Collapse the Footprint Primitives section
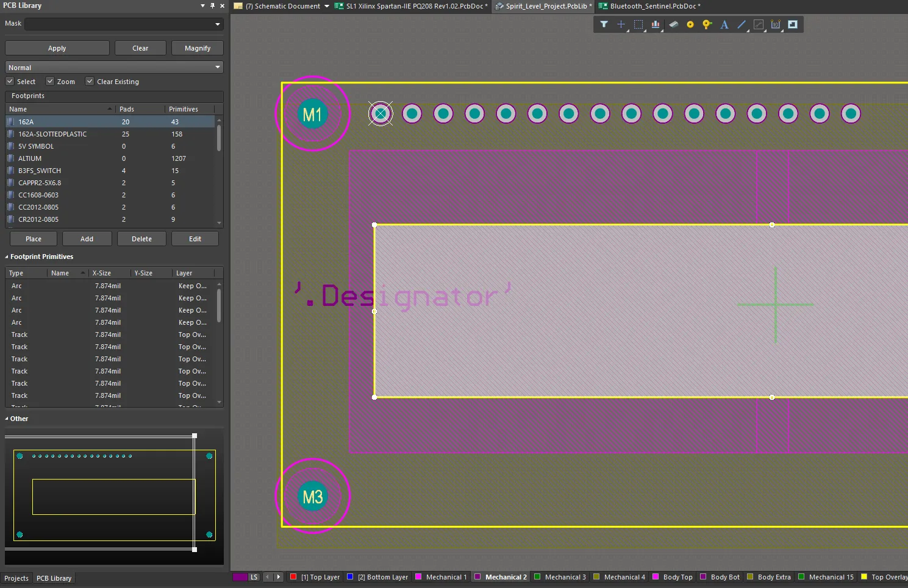 tap(7, 257)
